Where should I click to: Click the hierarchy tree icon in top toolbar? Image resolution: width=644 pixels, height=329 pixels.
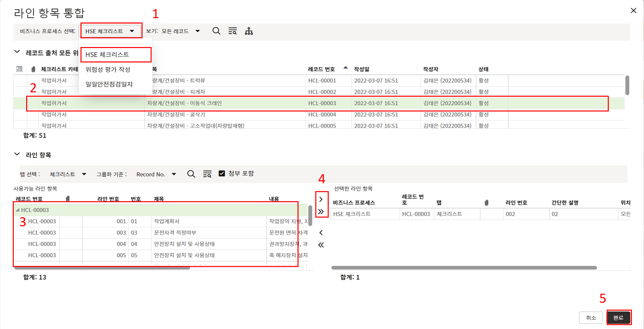(249, 31)
